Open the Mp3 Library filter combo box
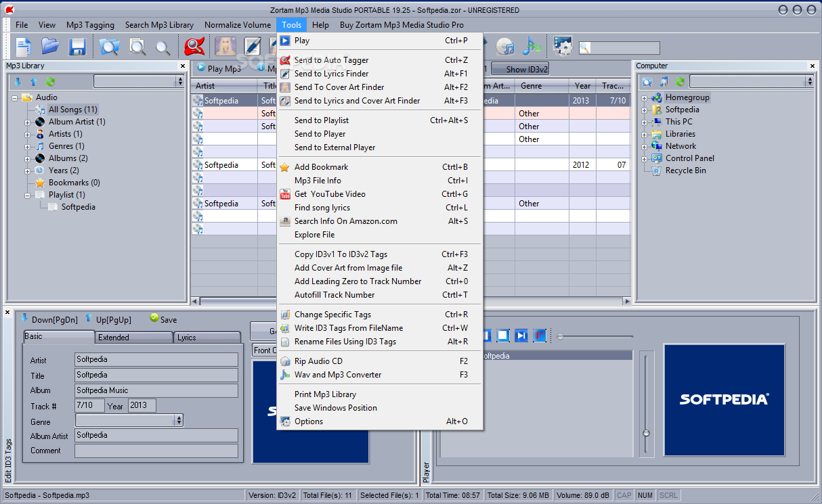Screen dimensions: 822x504 pos(139,81)
